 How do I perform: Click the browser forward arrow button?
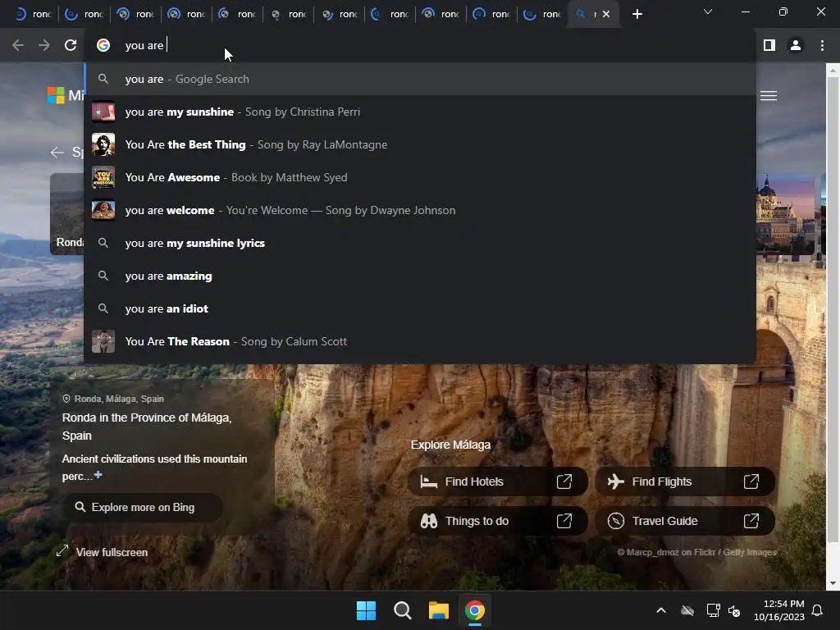point(44,46)
